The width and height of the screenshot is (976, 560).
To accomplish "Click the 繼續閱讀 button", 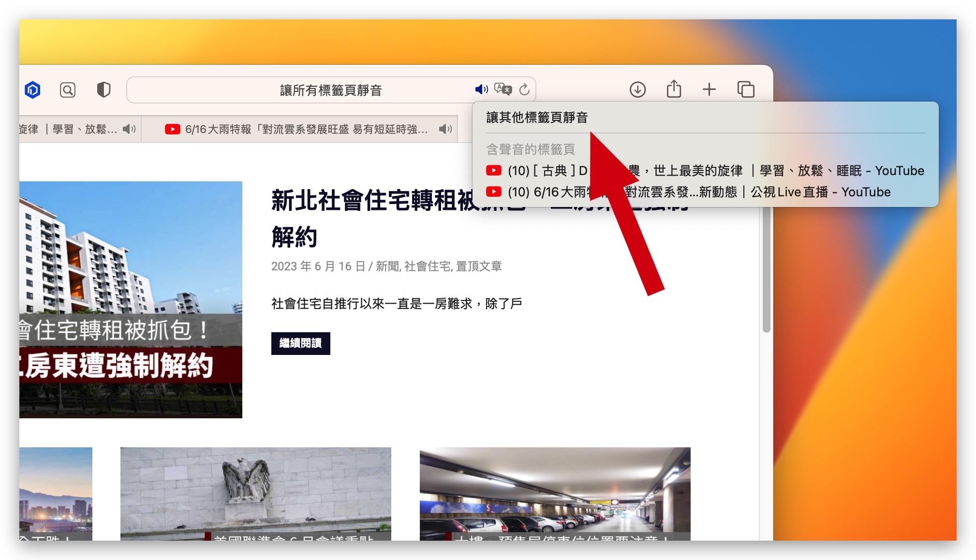I will [300, 343].
